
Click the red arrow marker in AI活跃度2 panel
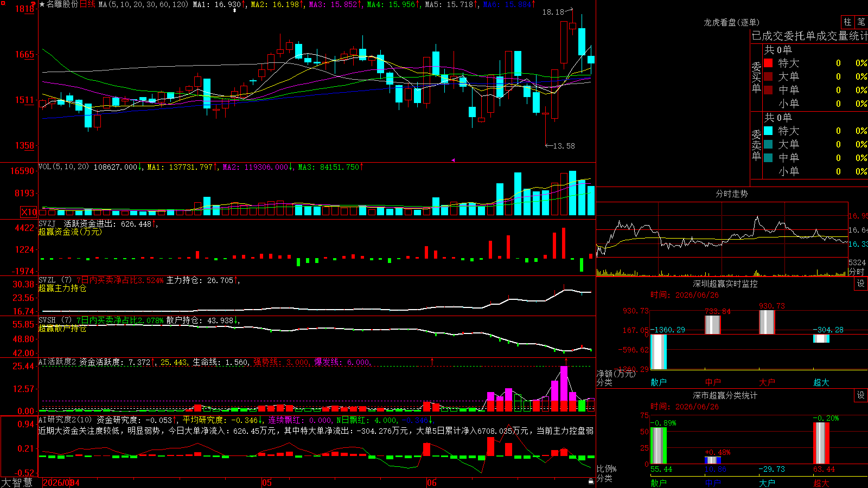pos(432,361)
